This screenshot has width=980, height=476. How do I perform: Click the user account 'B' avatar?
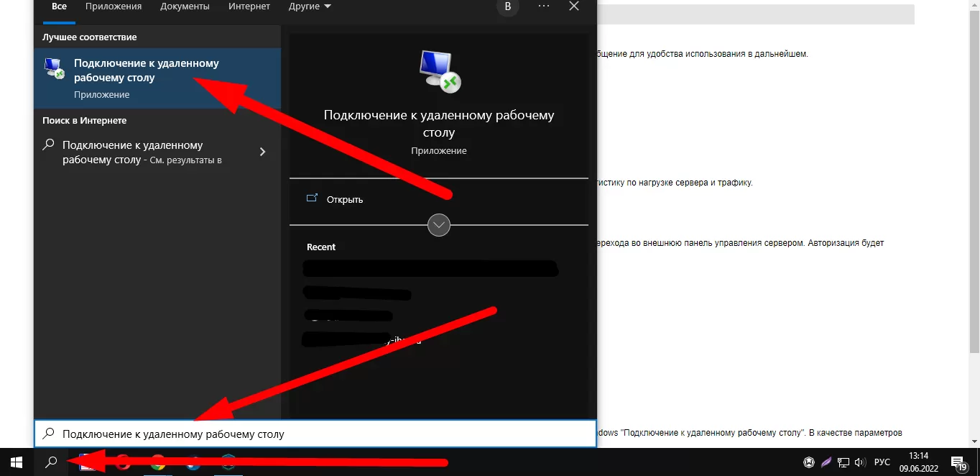(508, 6)
